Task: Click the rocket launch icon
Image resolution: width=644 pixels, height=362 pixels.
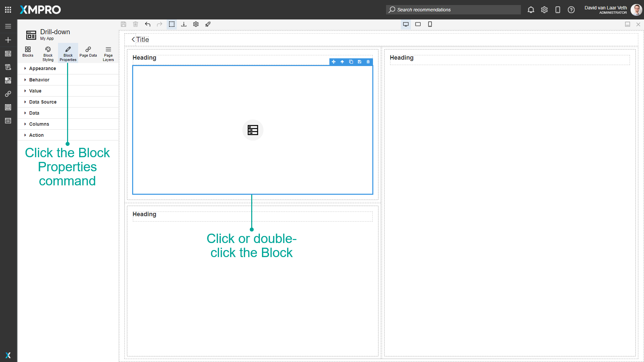Action: coord(208,24)
